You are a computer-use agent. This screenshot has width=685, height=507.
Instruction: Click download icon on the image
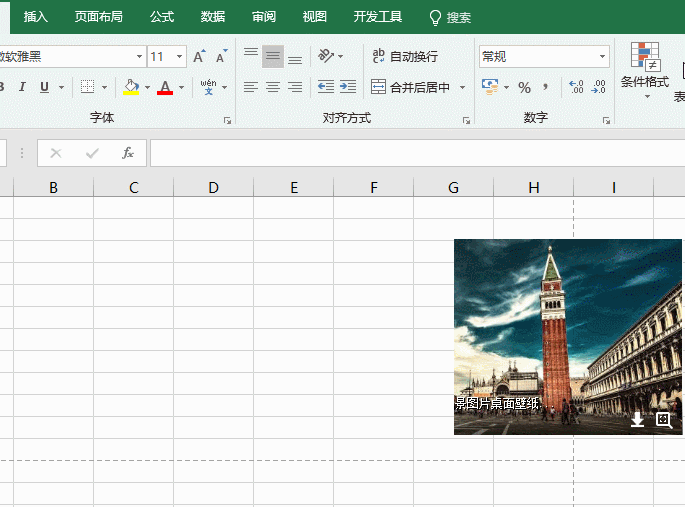(637, 420)
